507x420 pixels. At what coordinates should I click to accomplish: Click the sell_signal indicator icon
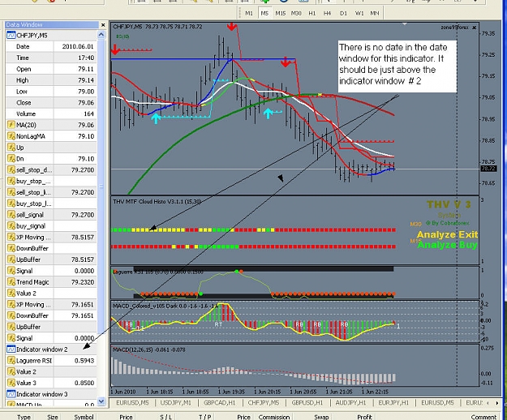click(x=11, y=215)
